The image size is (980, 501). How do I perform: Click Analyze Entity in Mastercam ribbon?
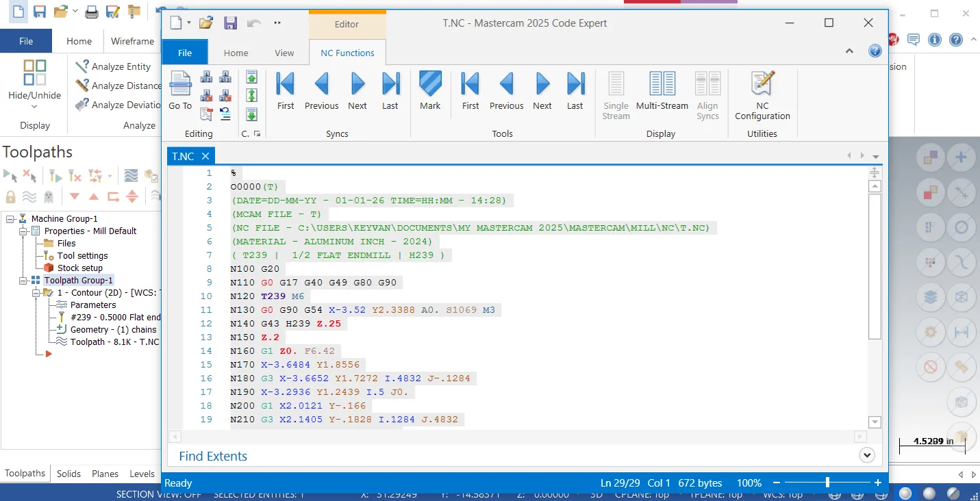tap(114, 66)
